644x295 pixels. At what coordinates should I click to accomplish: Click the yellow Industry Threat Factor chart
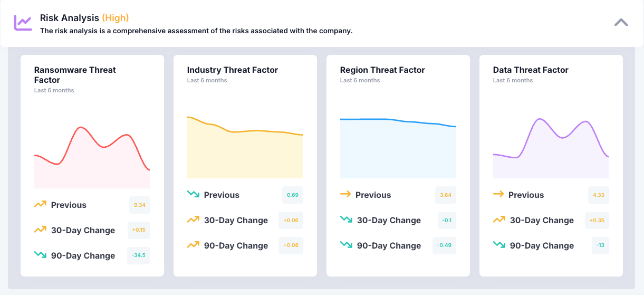click(x=245, y=150)
